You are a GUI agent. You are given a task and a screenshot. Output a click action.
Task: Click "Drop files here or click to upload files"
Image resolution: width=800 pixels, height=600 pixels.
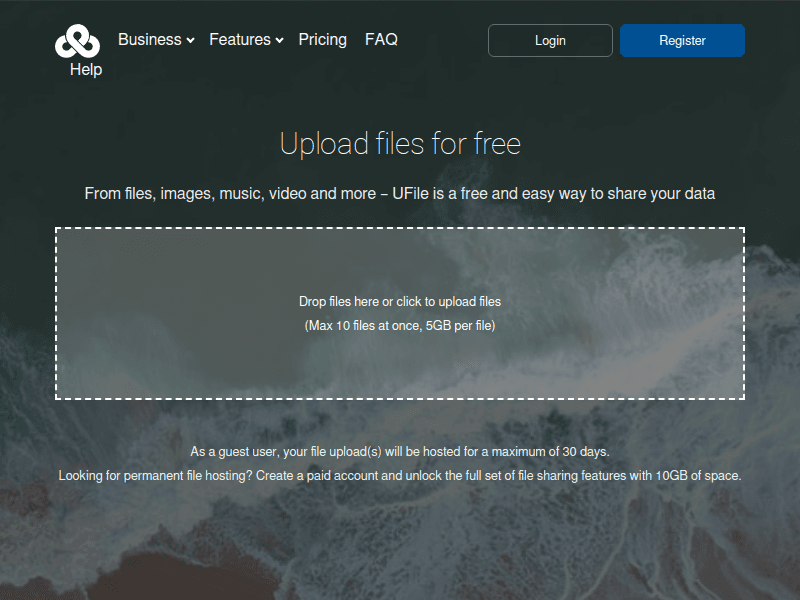[x=400, y=301]
